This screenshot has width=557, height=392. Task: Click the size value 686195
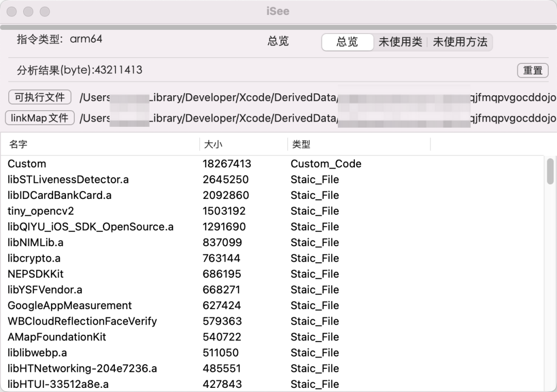(x=222, y=274)
